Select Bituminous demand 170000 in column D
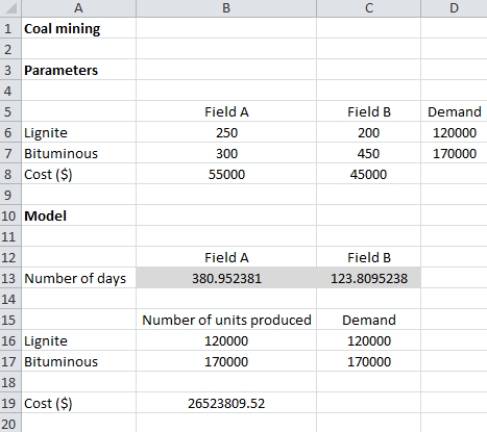 pos(454,153)
